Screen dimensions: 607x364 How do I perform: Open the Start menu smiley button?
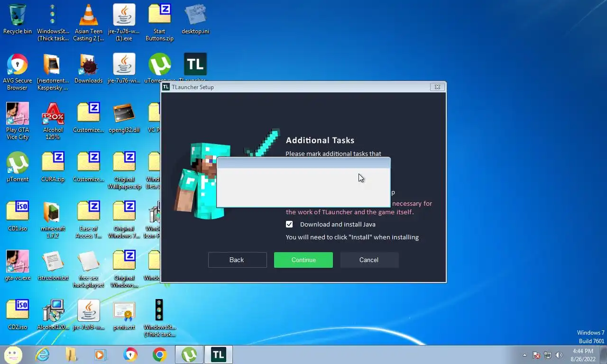[x=13, y=355]
